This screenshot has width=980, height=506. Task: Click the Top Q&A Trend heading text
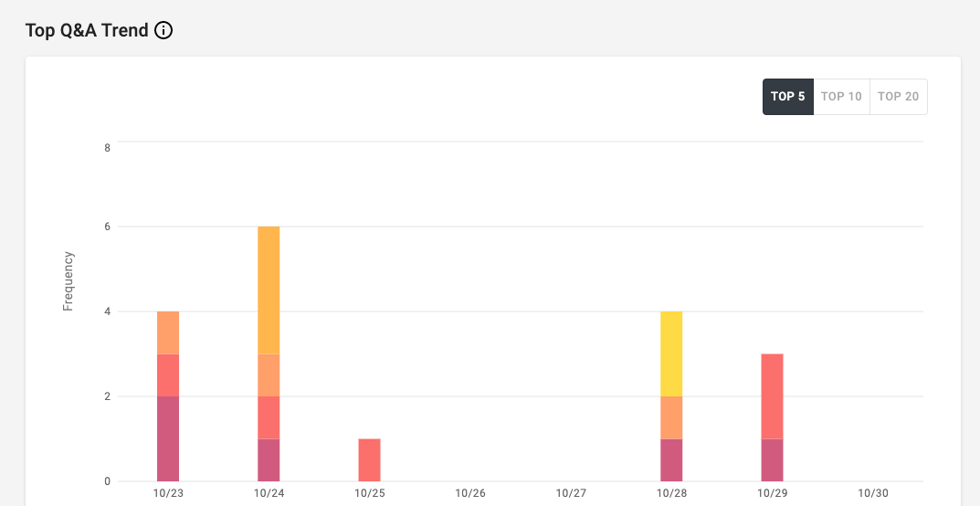(87, 30)
